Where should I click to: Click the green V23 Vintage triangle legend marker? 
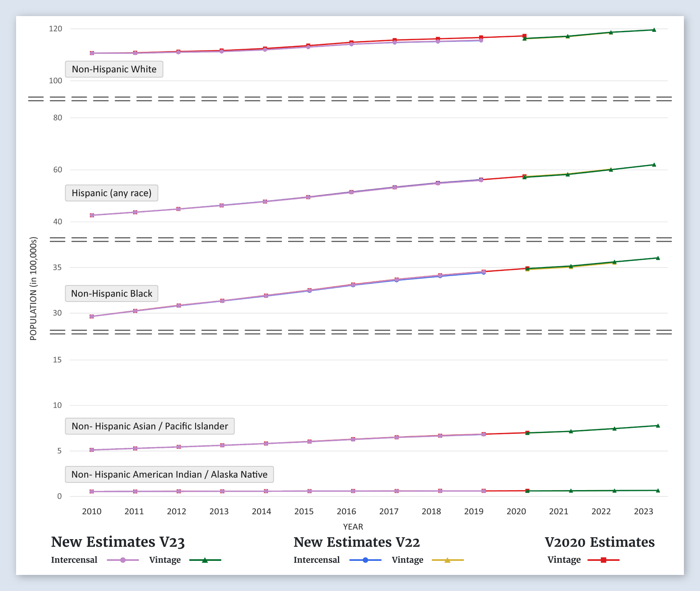(x=205, y=560)
